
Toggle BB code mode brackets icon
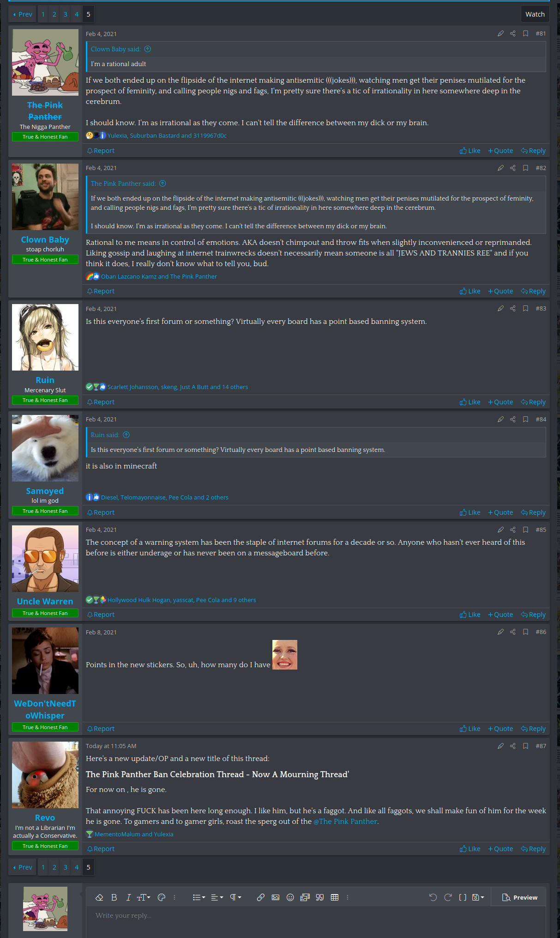(x=463, y=897)
